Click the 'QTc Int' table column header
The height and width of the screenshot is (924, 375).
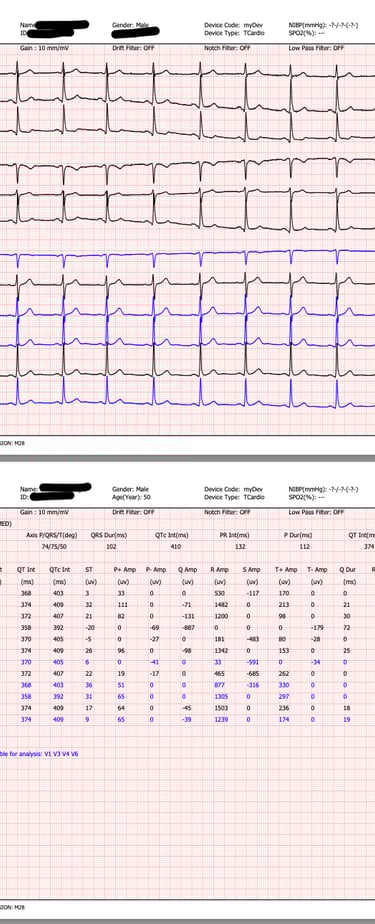[x=60, y=570]
